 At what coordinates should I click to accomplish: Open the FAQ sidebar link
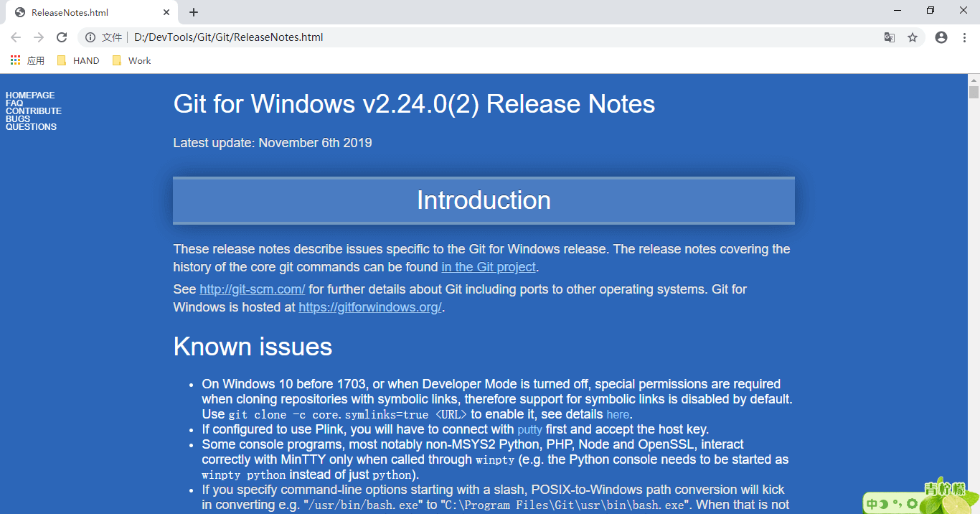click(x=14, y=103)
